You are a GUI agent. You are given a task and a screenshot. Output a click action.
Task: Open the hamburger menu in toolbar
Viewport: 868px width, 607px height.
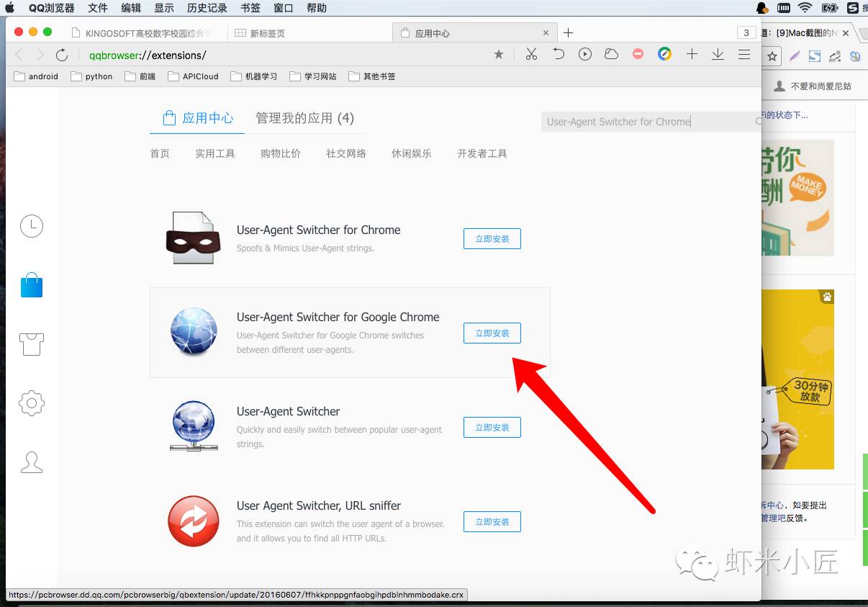tap(744, 55)
